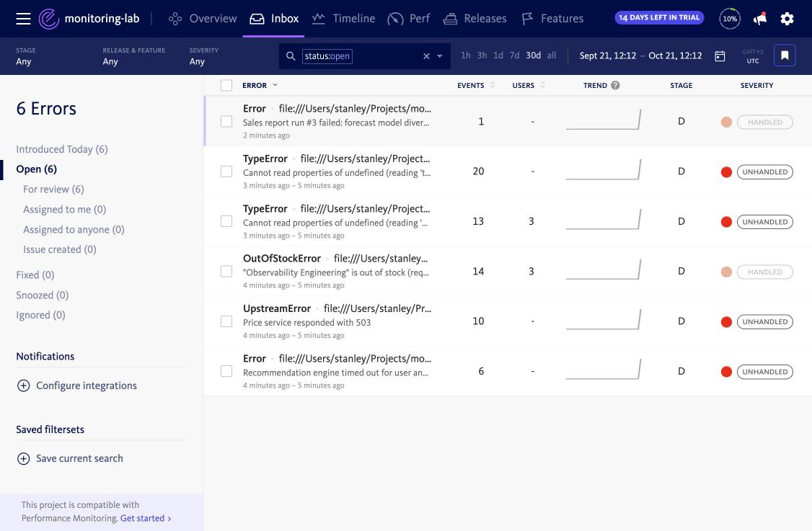Open the Stage filter dropdown
This screenshot has height=531, width=812.
[x=26, y=56]
